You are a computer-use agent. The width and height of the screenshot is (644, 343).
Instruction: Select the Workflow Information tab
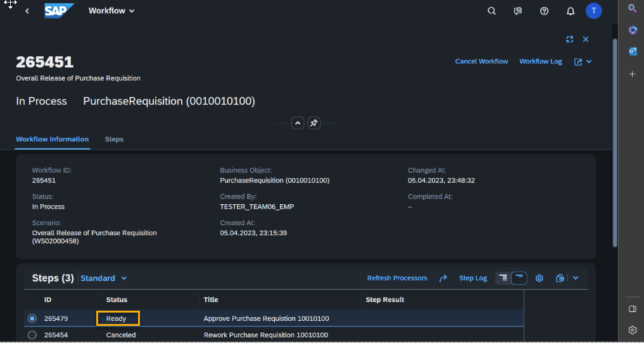(52, 139)
